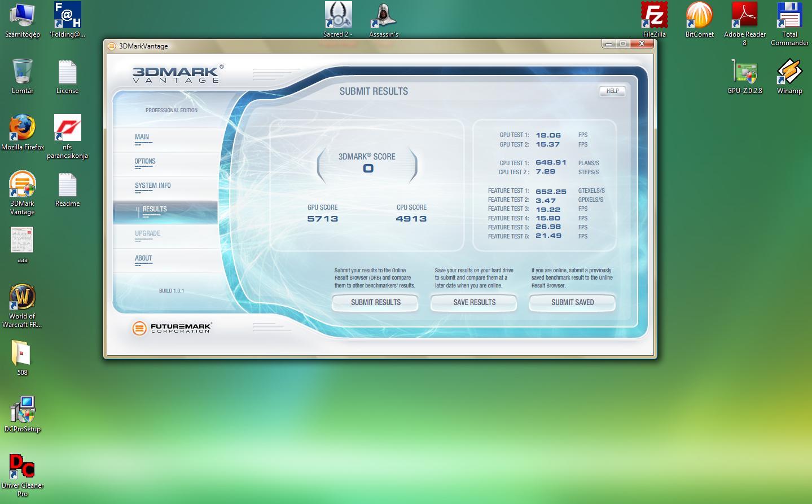This screenshot has height=504, width=812.
Task: Click the FEATURE TEST 5 value 26.98
Action: click(548, 227)
